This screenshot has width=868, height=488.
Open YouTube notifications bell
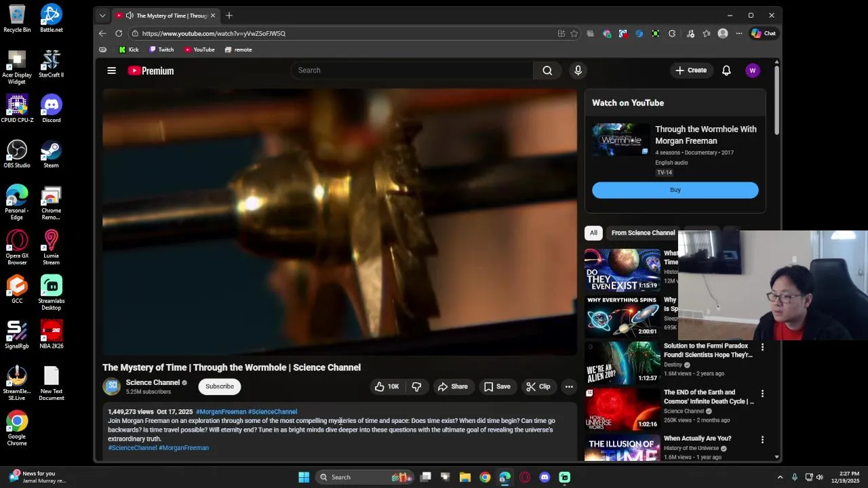pos(726,70)
